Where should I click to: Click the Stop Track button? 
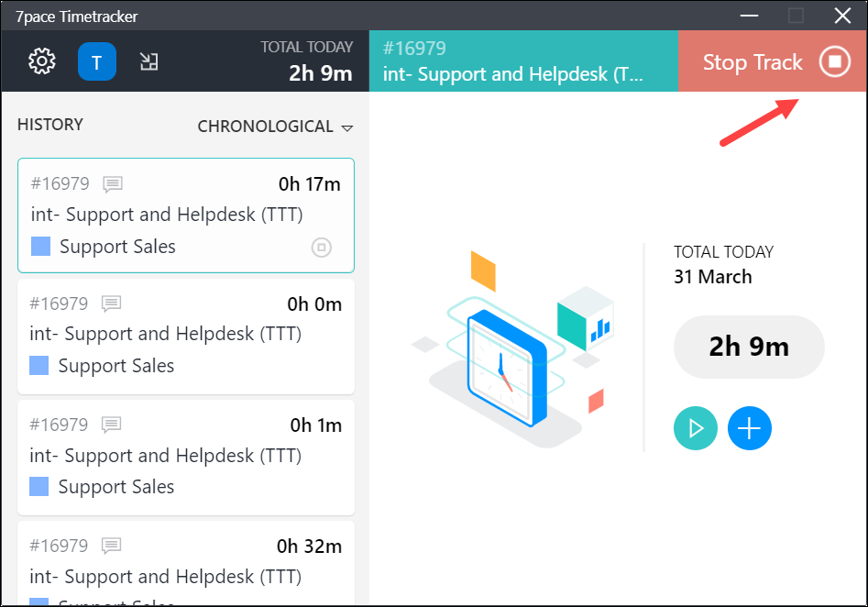pos(773,61)
